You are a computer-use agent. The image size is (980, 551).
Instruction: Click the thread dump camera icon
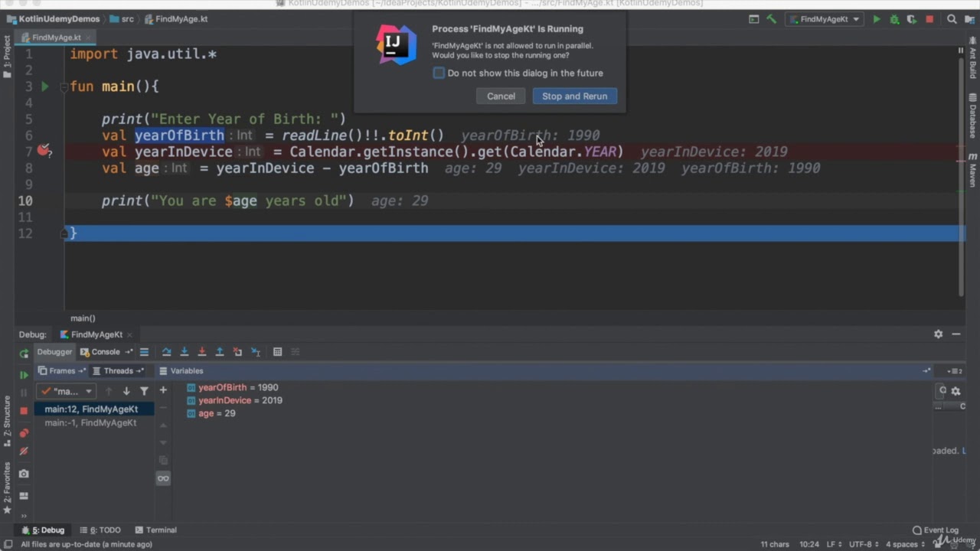[x=24, y=474]
